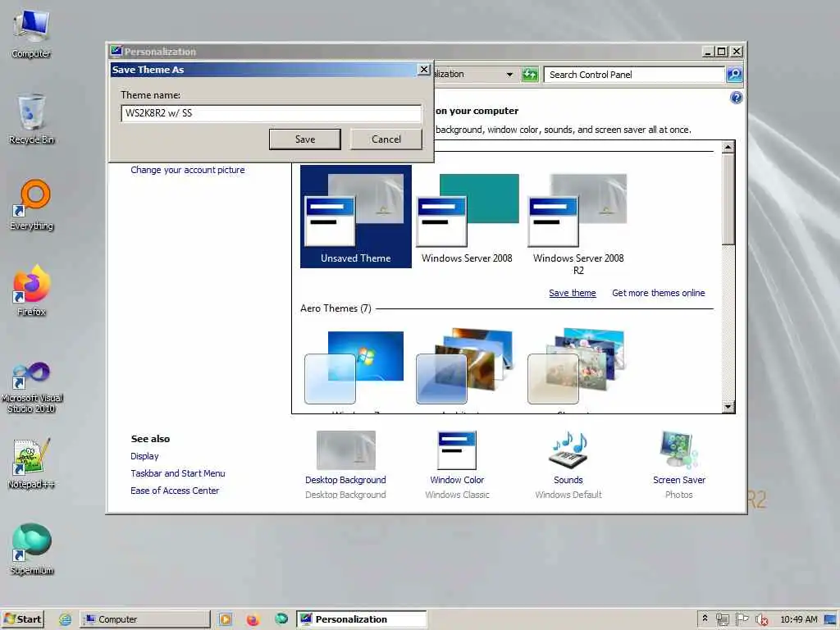The height and width of the screenshot is (630, 840).
Task: Click the muted volume tray icon
Action: click(761, 620)
